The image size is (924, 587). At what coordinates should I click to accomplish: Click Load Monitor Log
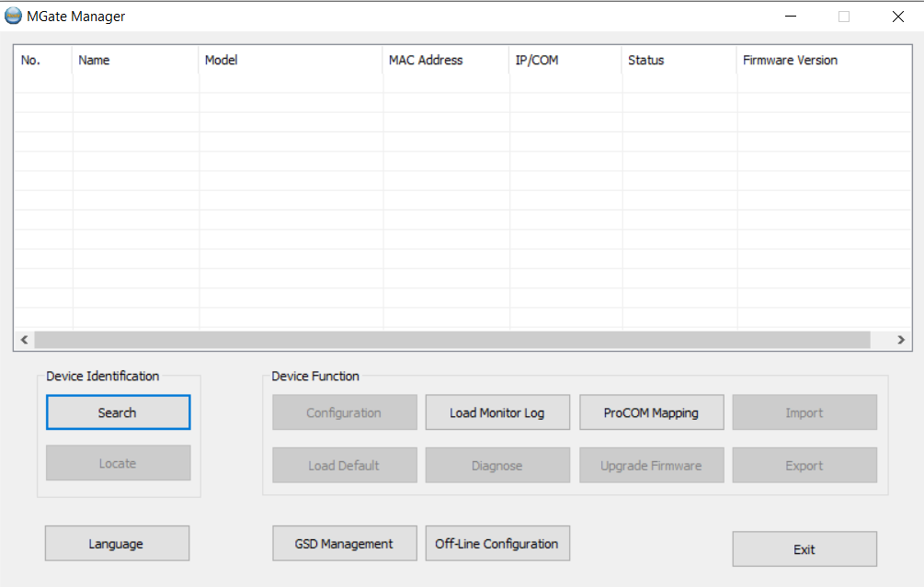[x=497, y=412]
